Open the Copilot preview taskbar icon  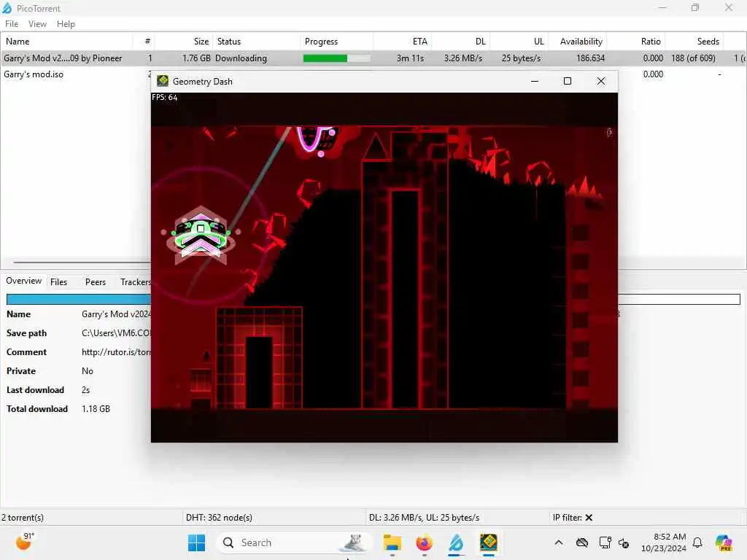tap(724, 542)
